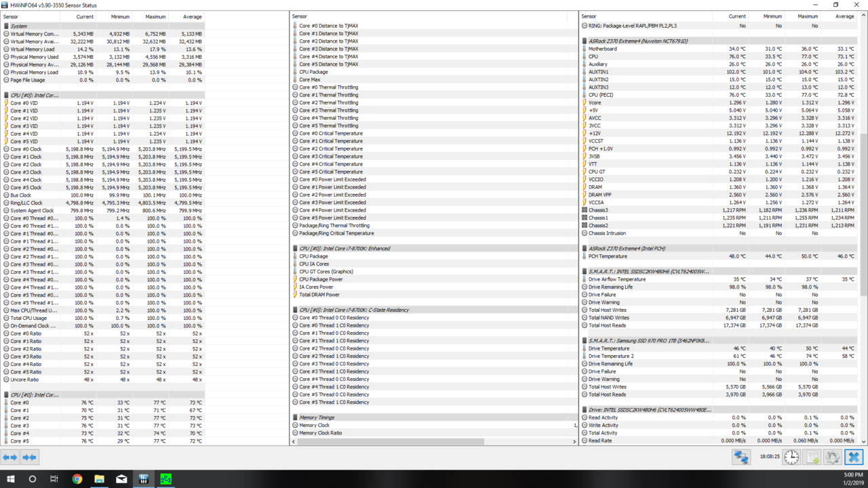
Task: Select the Memory Clock Ratio row
Action: click(434, 432)
